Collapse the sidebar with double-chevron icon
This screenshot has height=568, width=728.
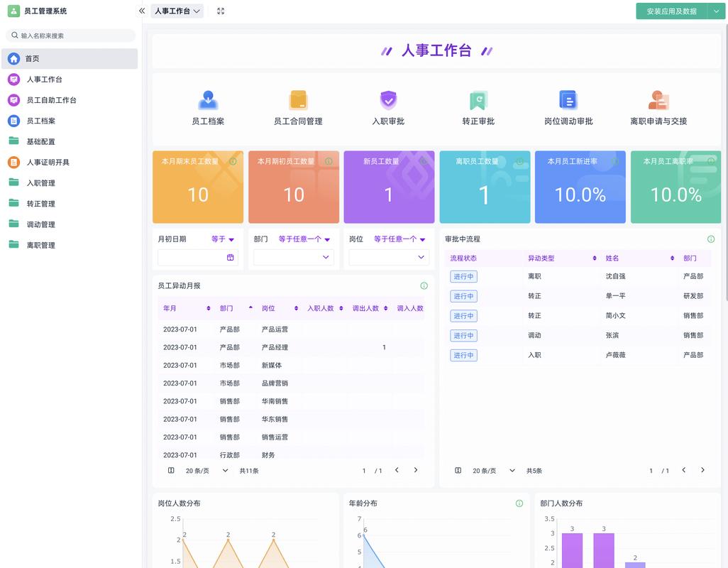coord(142,11)
